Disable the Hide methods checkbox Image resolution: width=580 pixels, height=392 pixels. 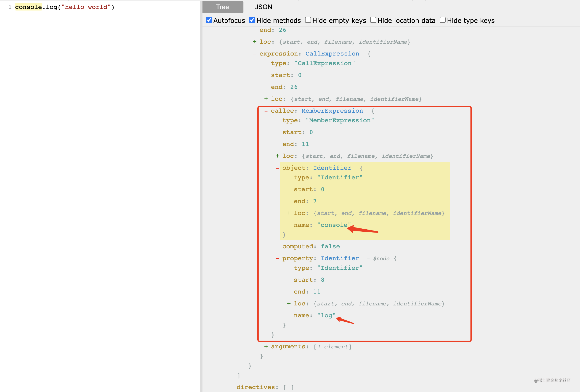[x=252, y=20]
